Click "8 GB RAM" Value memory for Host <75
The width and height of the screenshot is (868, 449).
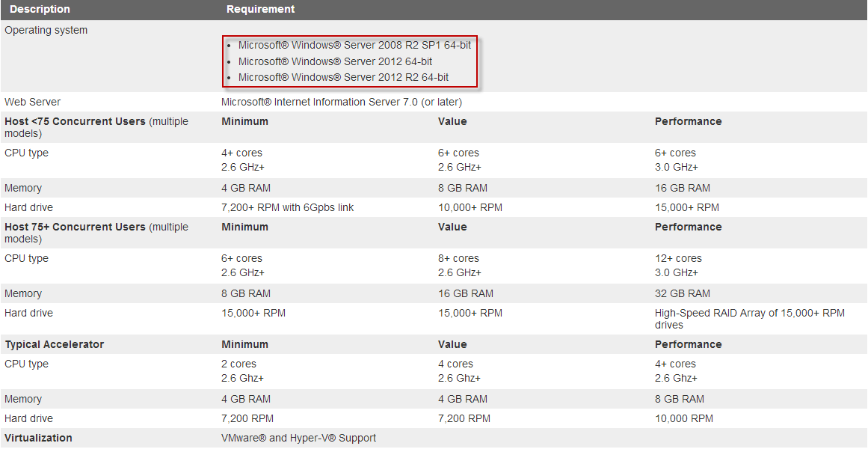[463, 189]
